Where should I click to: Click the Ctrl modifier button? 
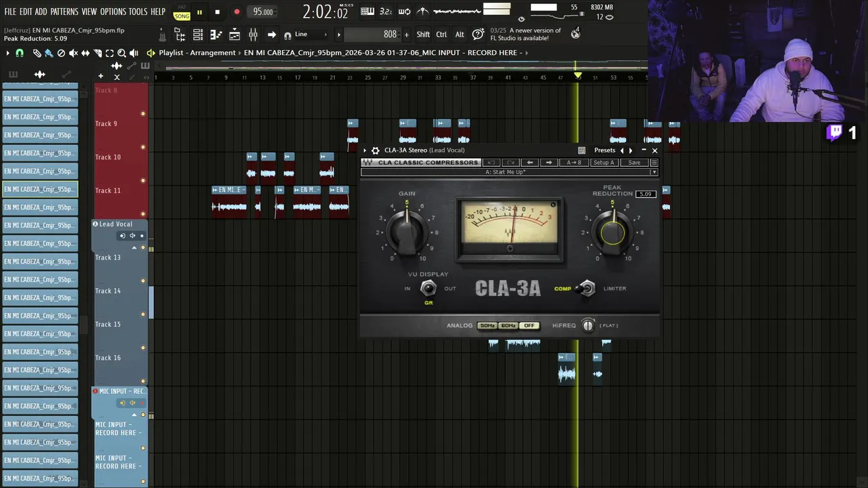[x=441, y=35]
